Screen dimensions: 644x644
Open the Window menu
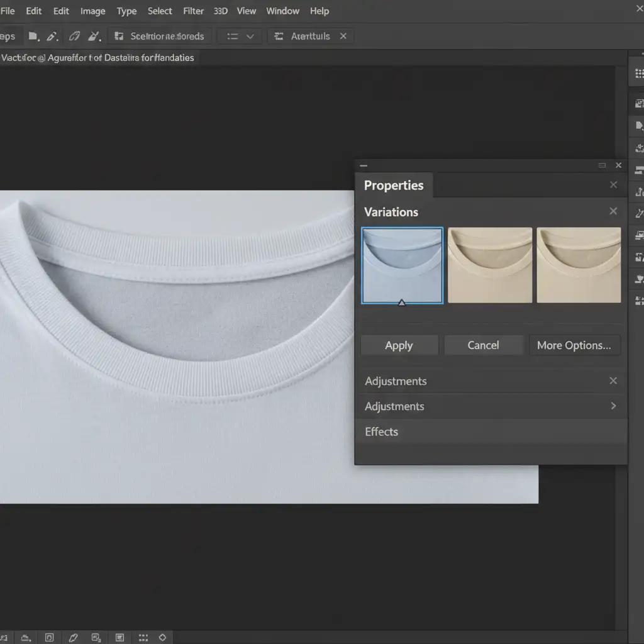pyautogui.click(x=282, y=11)
